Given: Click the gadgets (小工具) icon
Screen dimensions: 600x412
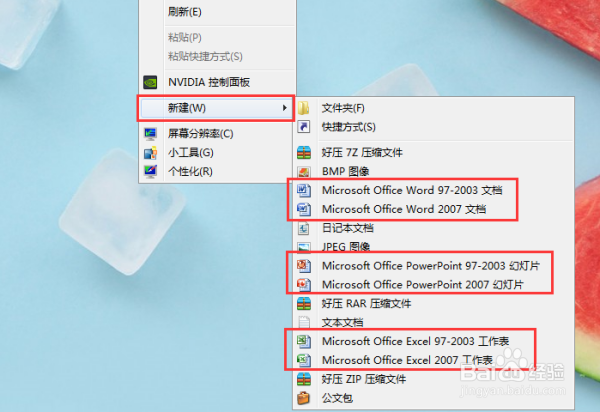Looking at the screenshot, I should tap(150, 153).
